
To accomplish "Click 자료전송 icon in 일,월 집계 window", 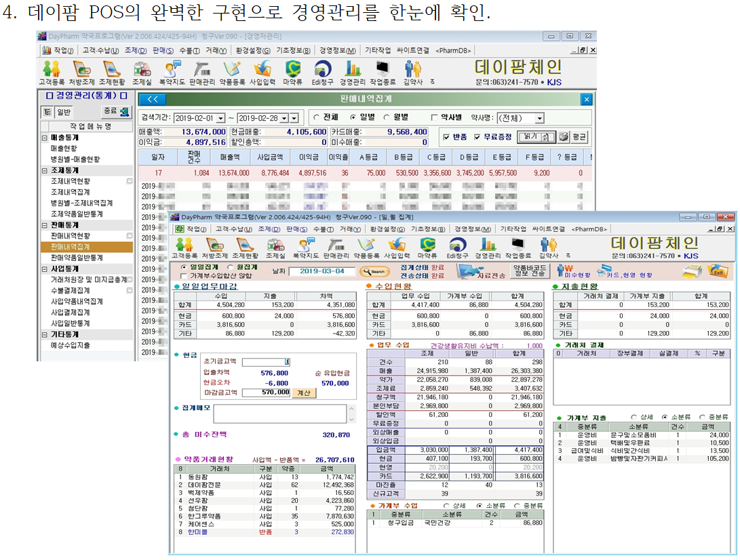I will (x=482, y=272).
